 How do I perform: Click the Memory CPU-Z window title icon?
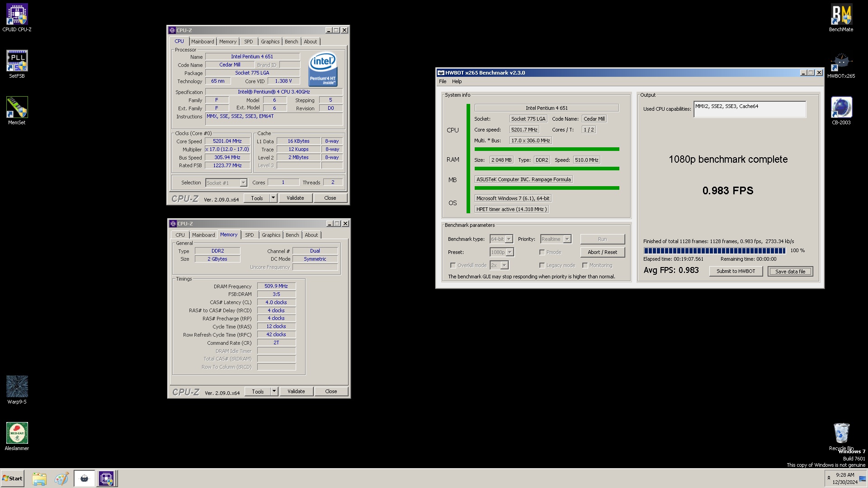tap(173, 224)
